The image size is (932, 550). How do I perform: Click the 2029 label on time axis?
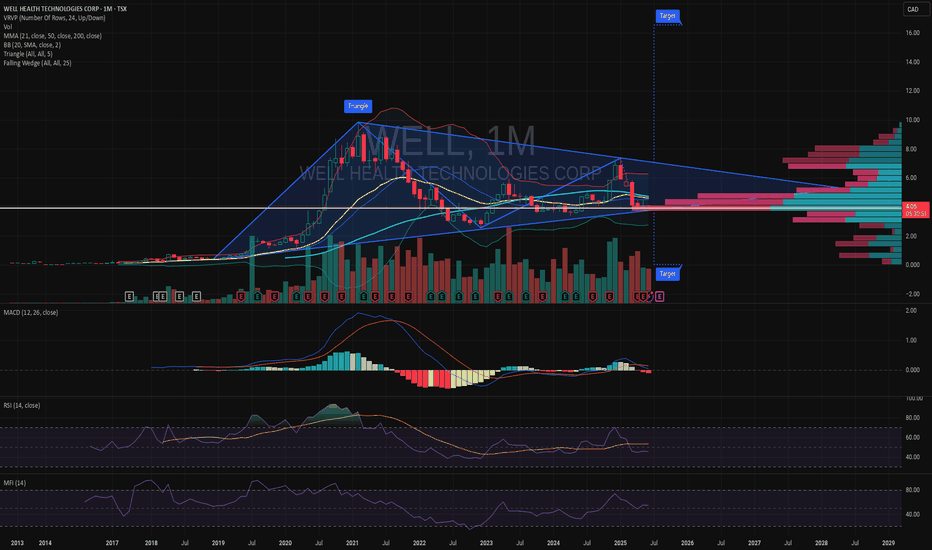[x=888, y=543]
